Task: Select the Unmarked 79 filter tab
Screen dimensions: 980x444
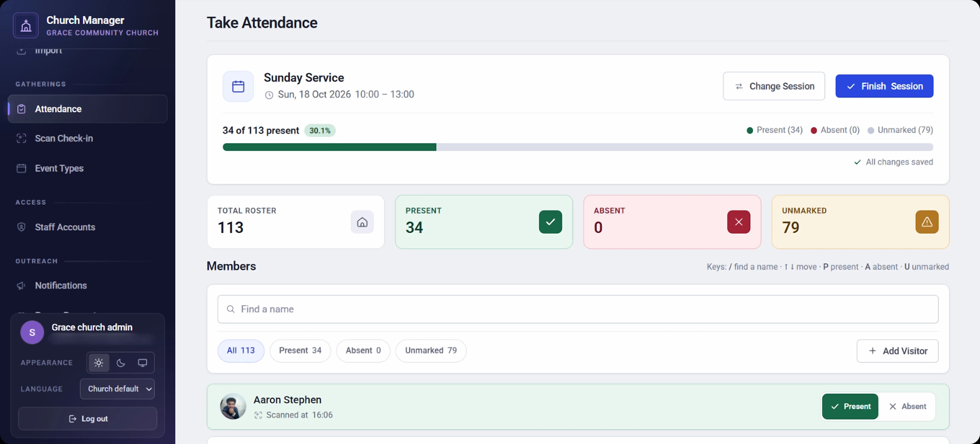Action: pos(431,351)
